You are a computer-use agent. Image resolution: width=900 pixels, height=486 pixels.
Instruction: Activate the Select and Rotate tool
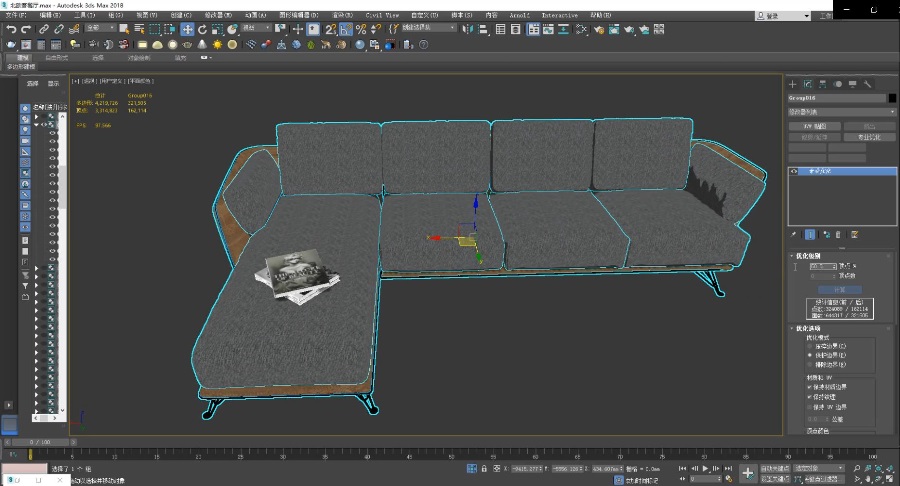tap(202, 29)
